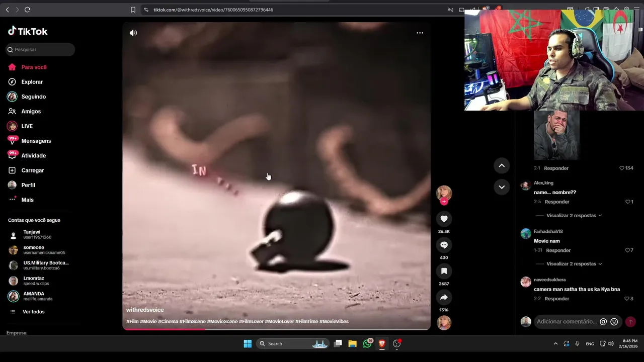The image size is (644, 362).
Task: Open the video three-dots options menu
Action: (x=420, y=33)
